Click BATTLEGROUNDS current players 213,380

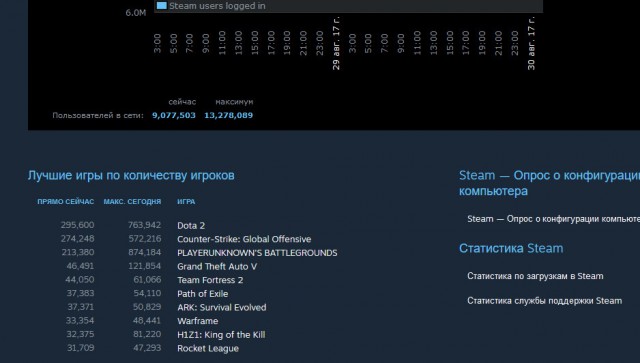(x=78, y=252)
